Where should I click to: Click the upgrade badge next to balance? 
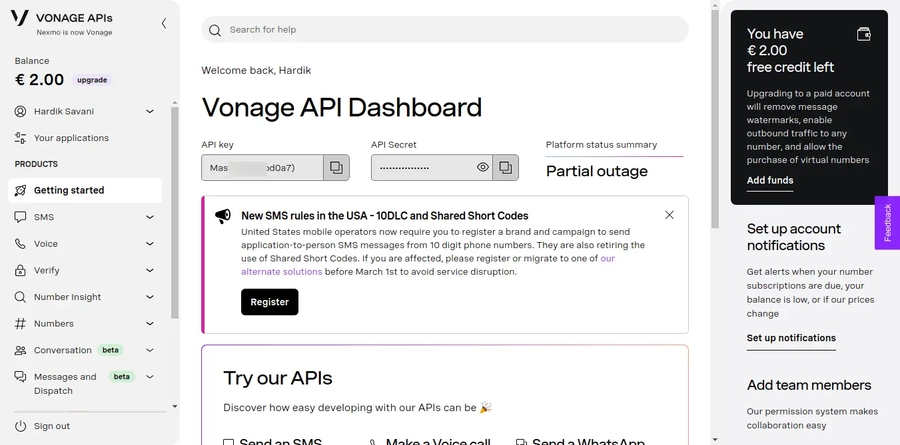(x=92, y=80)
